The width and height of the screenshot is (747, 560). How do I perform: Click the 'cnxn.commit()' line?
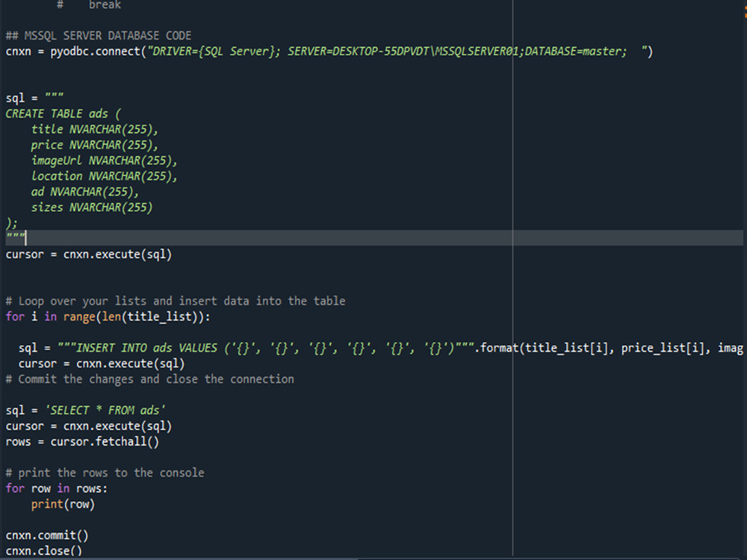[x=46, y=535]
